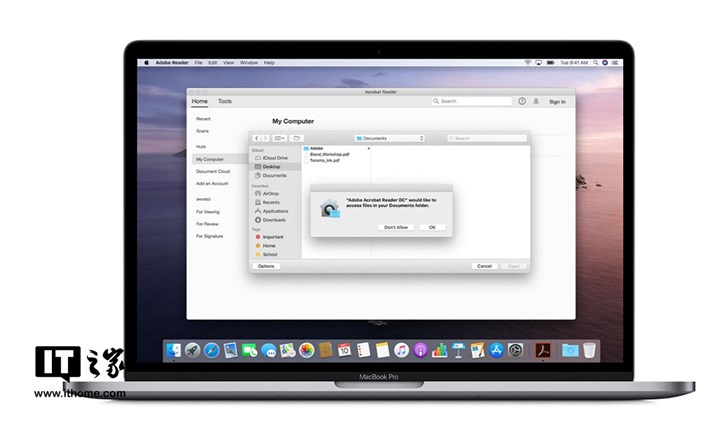
Task: Click Don't Allow in the permission dialog
Action: pos(396,227)
